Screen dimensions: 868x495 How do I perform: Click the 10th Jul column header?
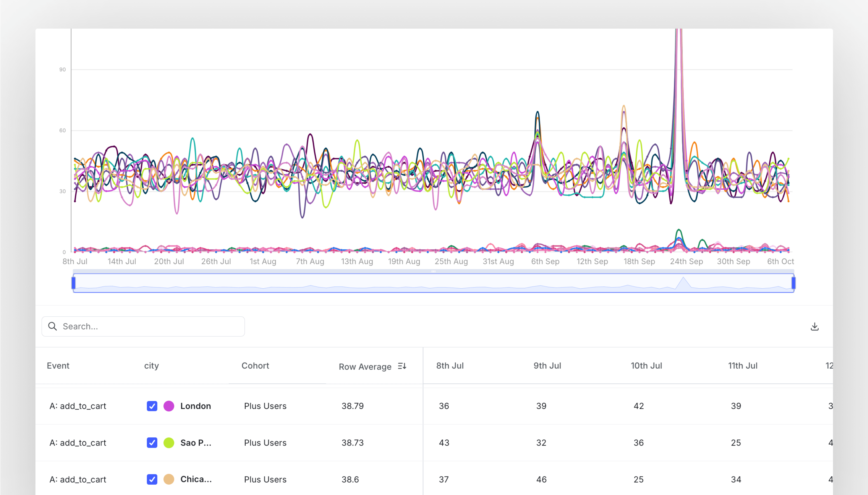646,366
